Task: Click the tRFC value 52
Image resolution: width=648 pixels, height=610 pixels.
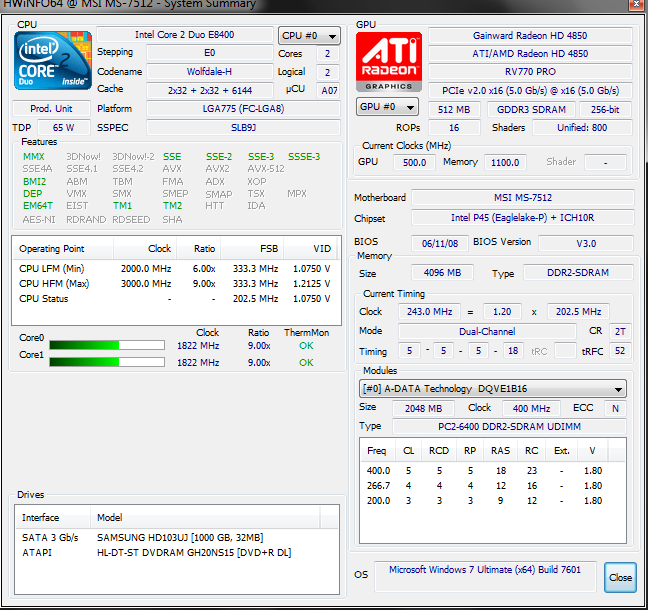Action: 620,351
